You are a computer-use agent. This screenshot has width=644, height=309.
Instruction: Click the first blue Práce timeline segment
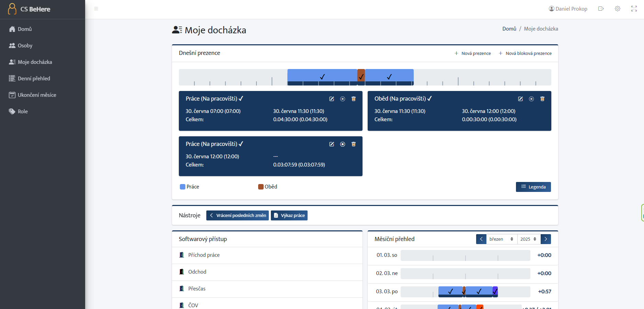[322, 77]
